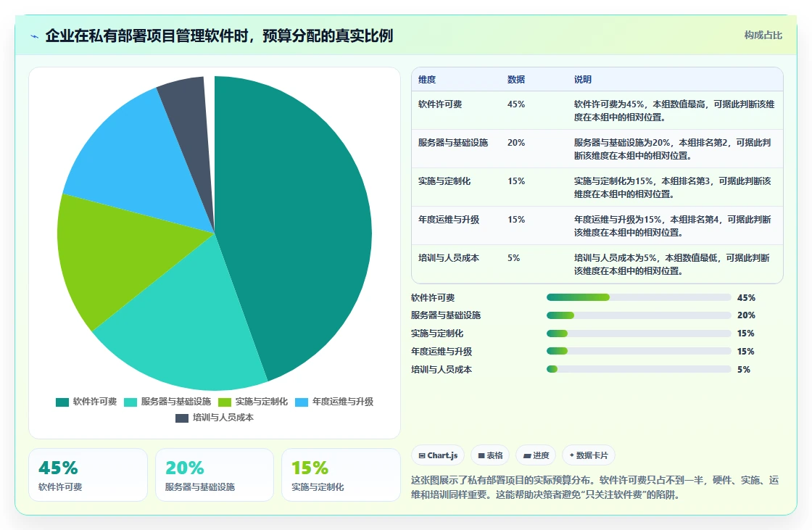The height and width of the screenshot is (530, 812).
Task: Click the 说明 column header
Action: (x=583, y=79)
